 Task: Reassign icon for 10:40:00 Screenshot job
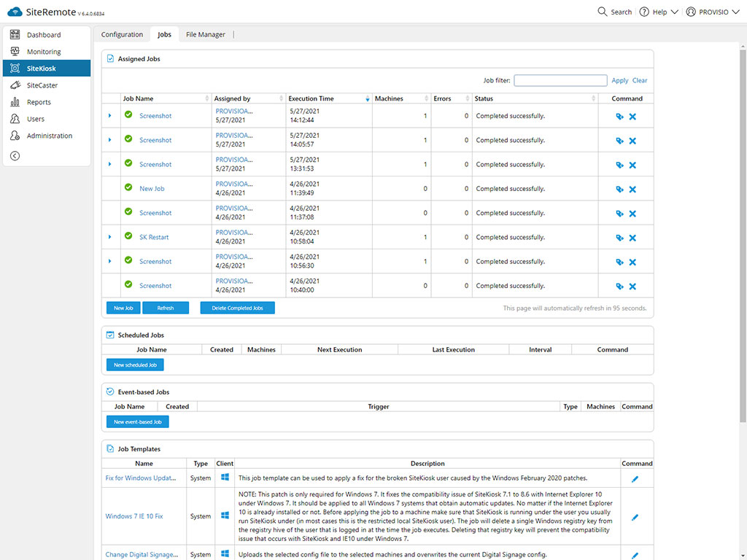pyautogui.click(x=619, y=286)
